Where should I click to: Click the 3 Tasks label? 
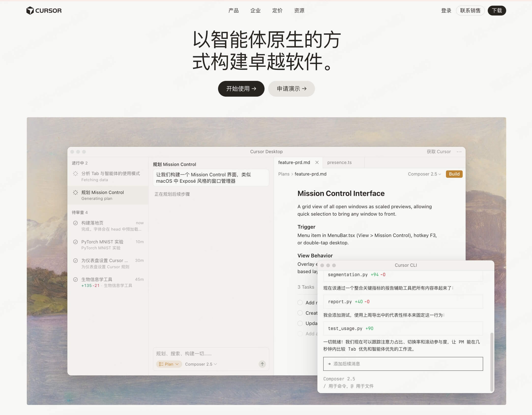point(306,287)
